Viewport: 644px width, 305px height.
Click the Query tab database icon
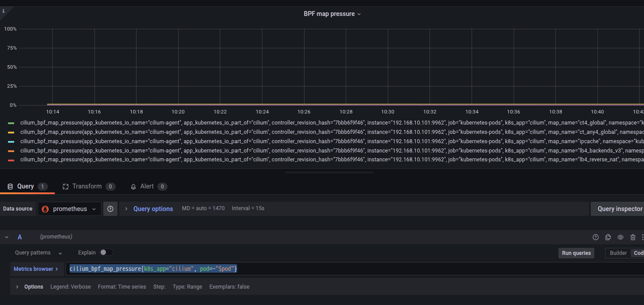(10, 187)
